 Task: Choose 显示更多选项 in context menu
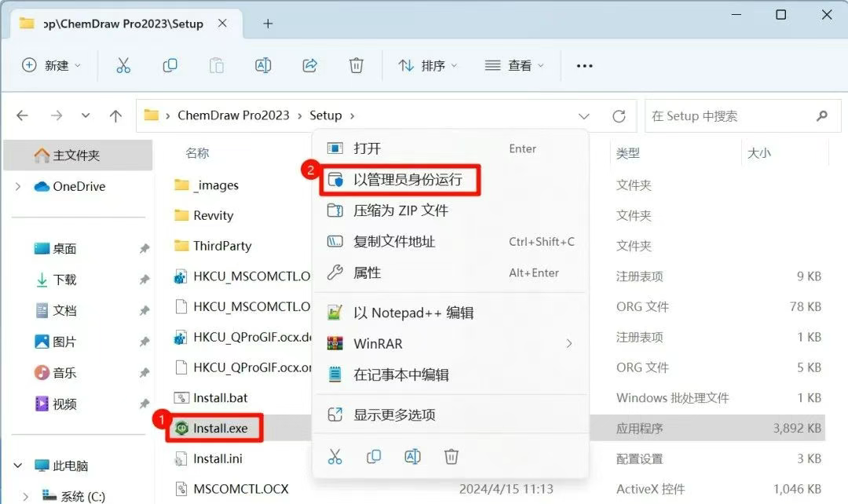click(393, 415)
